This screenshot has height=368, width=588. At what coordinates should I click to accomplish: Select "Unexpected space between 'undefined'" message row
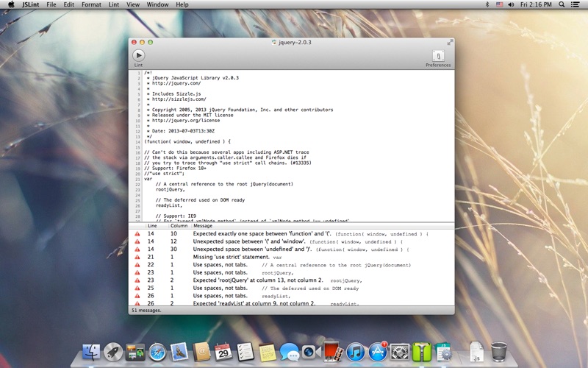coord(291,249)
